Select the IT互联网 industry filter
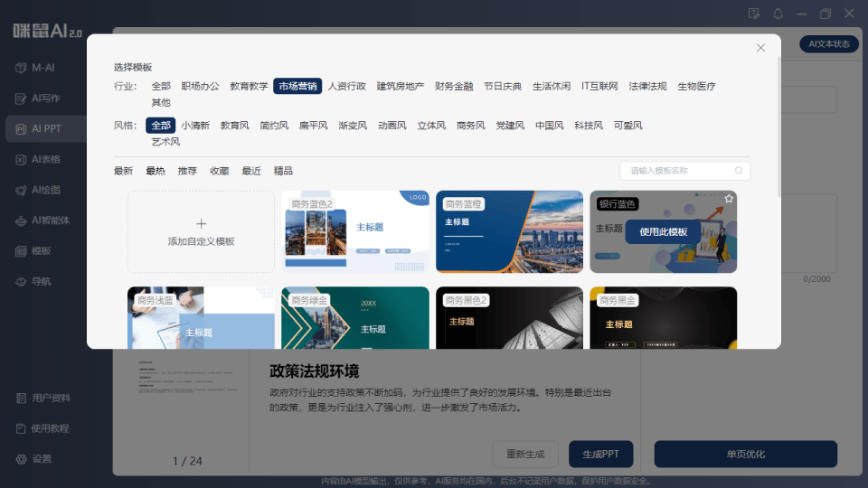The image size is (868, 488). [599, 87]
